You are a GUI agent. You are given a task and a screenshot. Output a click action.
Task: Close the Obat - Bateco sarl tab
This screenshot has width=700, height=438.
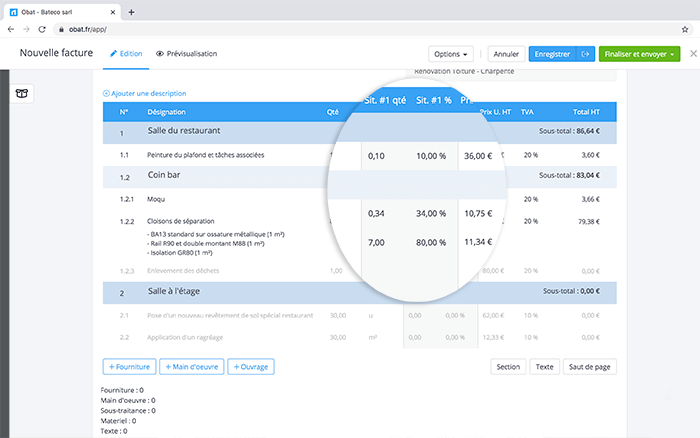[x=112, y=12]
